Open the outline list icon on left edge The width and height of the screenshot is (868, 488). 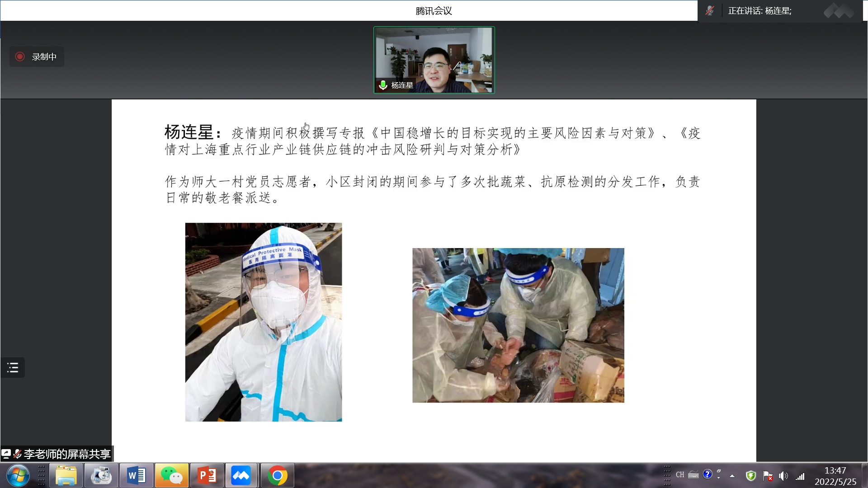13,368
